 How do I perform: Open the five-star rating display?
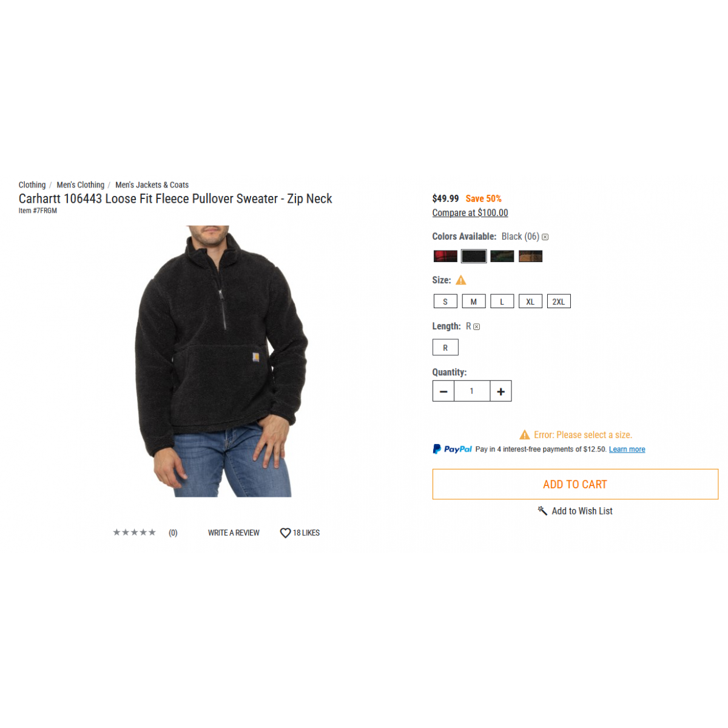[x=134, y=533]
